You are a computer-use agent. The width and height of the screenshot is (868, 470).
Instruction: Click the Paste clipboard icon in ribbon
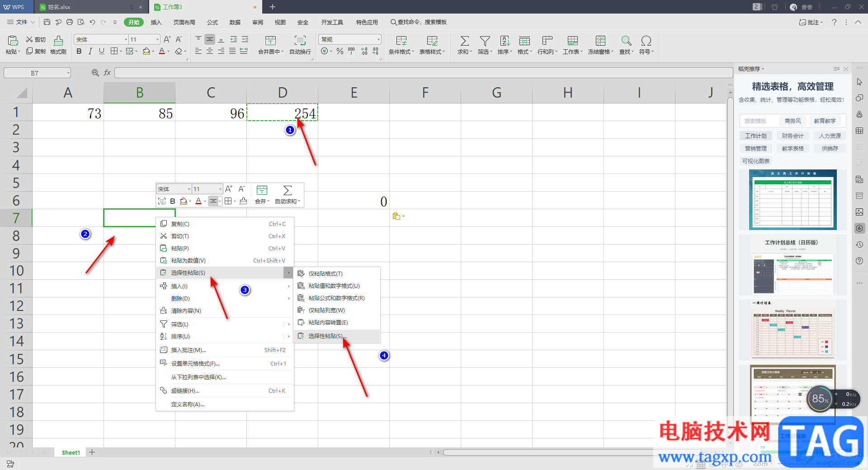13,41
